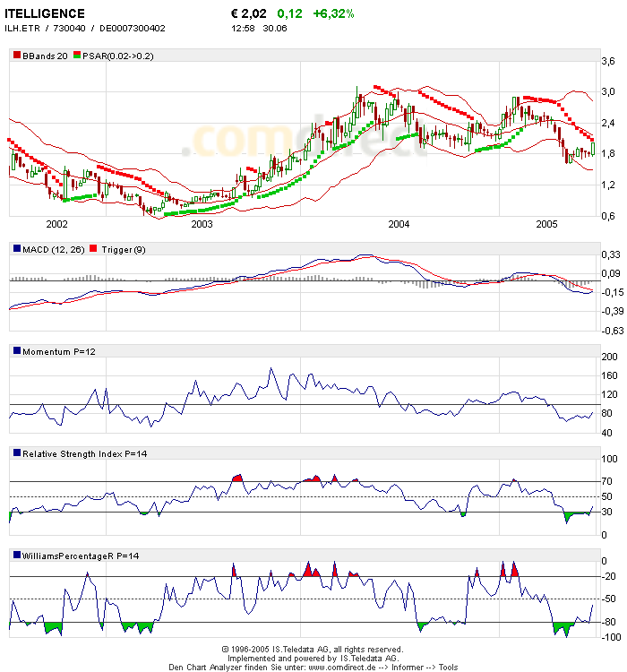Click the current price € 2,02
627x672 pixels.
click(x=249, y=13)
